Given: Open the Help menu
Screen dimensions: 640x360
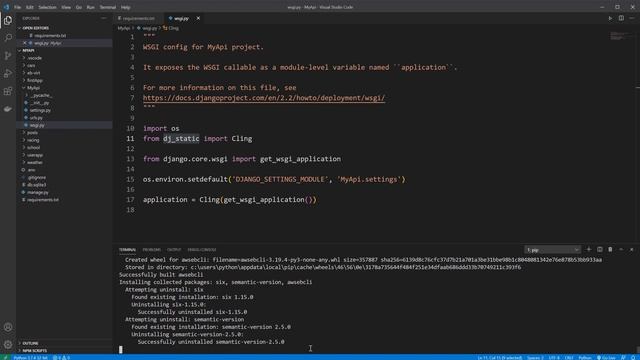Looking at the screenshot, I should coord(125,7).
